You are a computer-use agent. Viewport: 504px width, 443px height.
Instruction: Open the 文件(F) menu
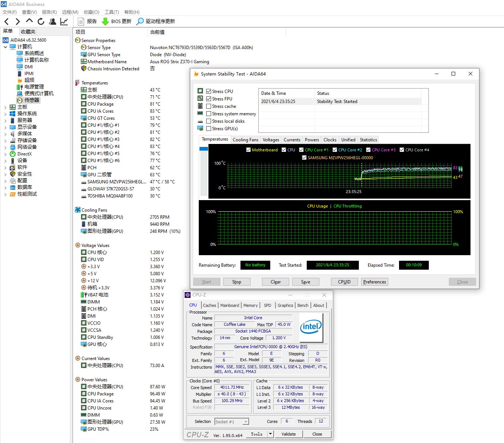(x=10, y=12)
